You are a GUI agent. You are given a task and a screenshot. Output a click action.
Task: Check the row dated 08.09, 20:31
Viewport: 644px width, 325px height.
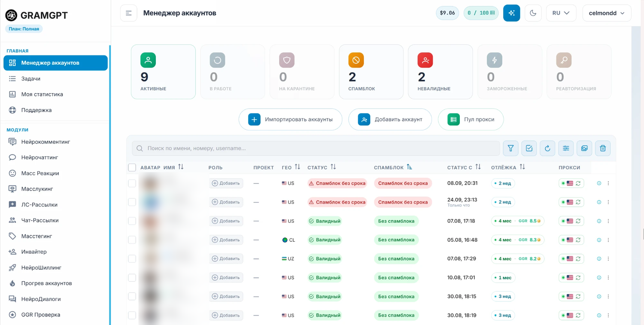[132, 183]
